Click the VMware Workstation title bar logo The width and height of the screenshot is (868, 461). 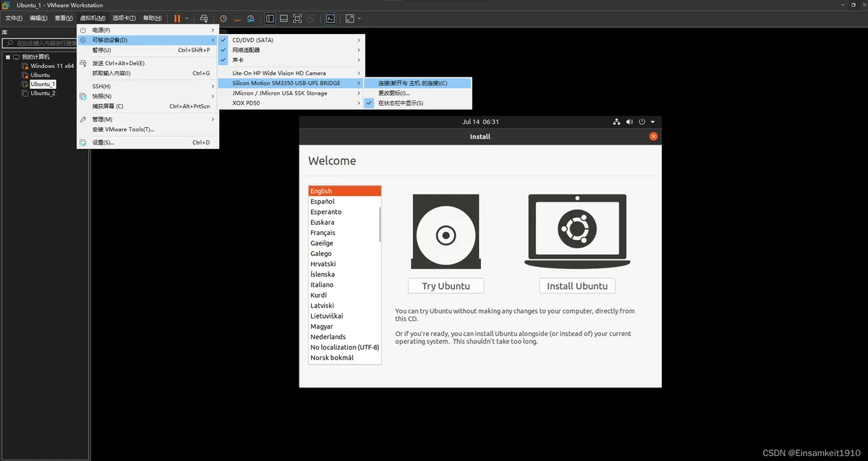click(6, 5)
